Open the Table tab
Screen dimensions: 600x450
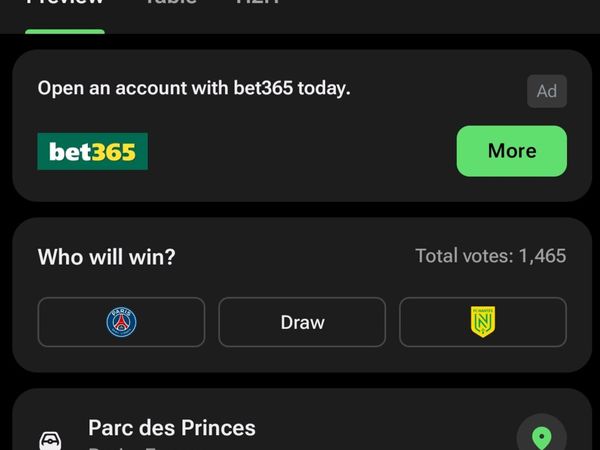click(170, 4)
